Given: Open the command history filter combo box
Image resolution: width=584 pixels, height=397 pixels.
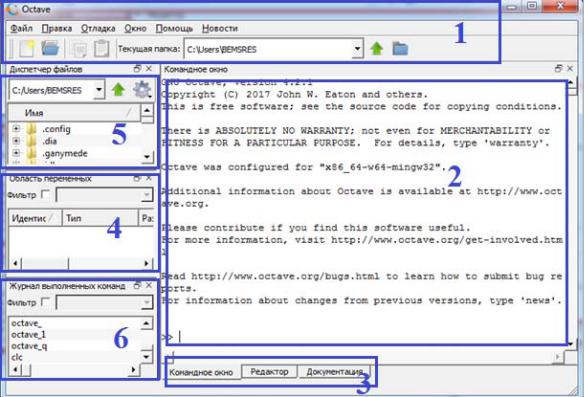Looking at the screenshot, I should [104, 302].
